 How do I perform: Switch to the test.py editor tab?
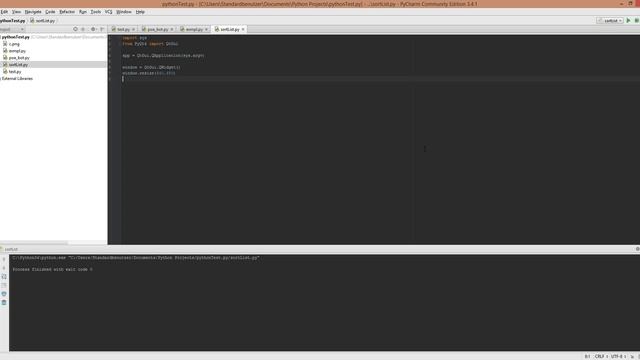(123, 29)
